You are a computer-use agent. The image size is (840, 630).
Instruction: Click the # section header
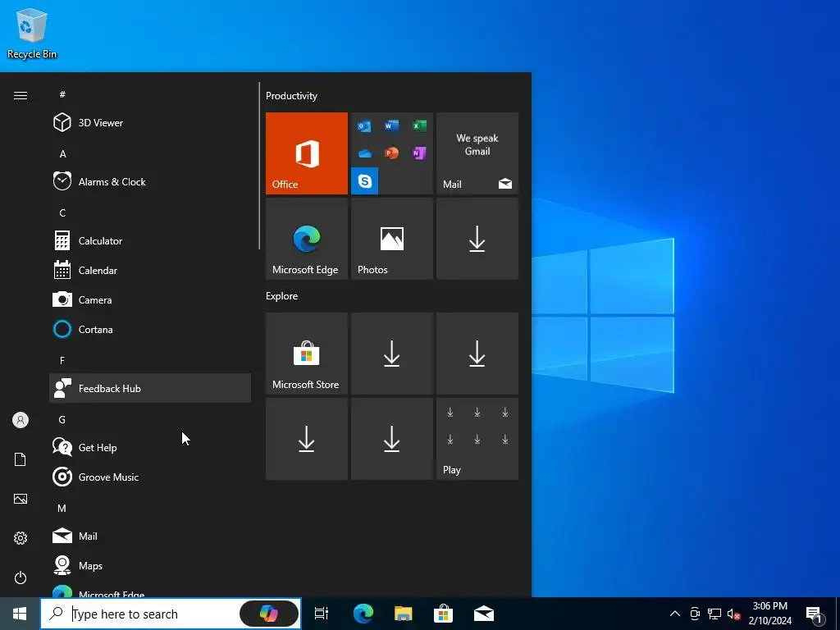(x=62, y=94)
